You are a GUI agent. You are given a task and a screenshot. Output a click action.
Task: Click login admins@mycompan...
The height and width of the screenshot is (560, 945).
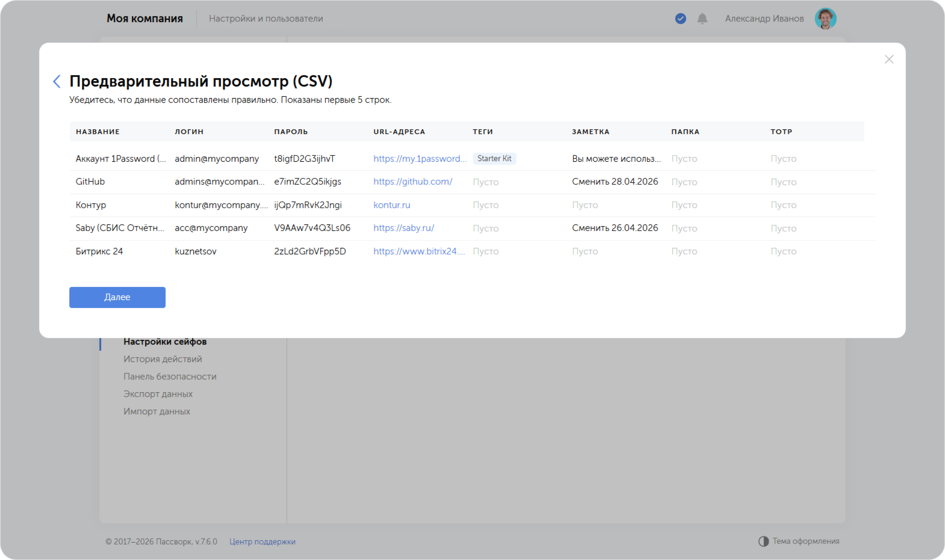pos(219,182)
